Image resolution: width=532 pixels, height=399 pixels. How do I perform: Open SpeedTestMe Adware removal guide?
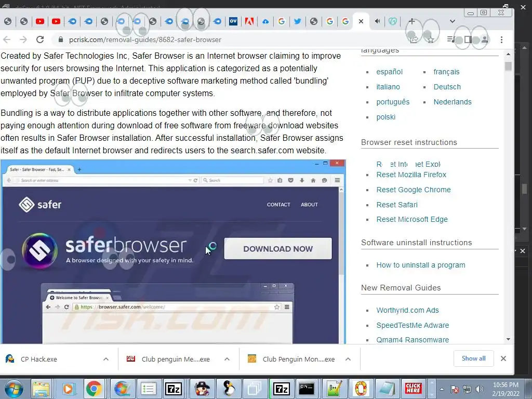click(412, 325)
